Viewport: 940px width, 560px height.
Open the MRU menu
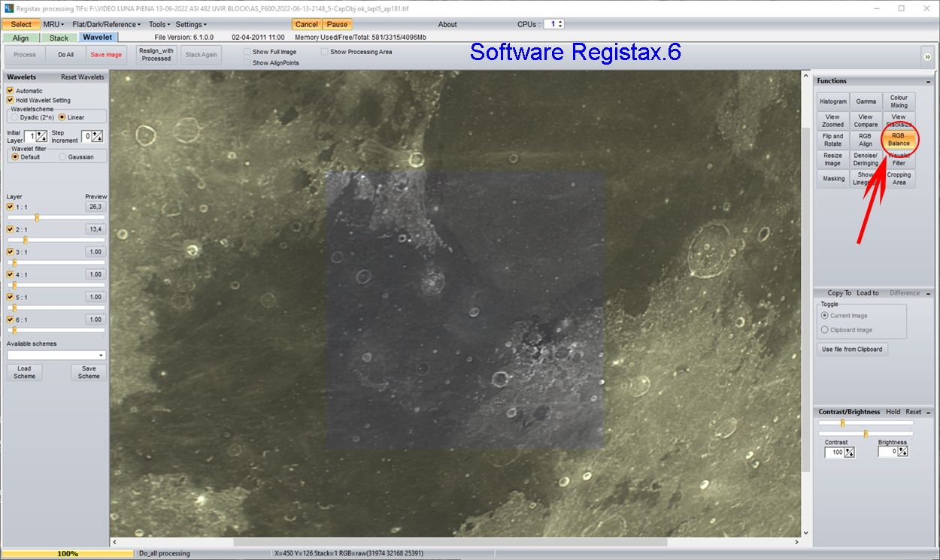pyautogui.click(x=53, y=25)
